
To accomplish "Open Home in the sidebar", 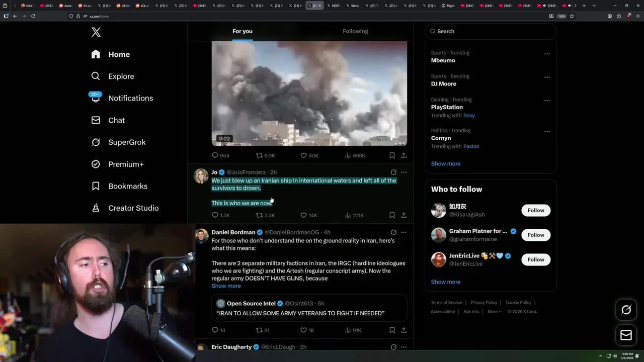I will tap(111, 54).
